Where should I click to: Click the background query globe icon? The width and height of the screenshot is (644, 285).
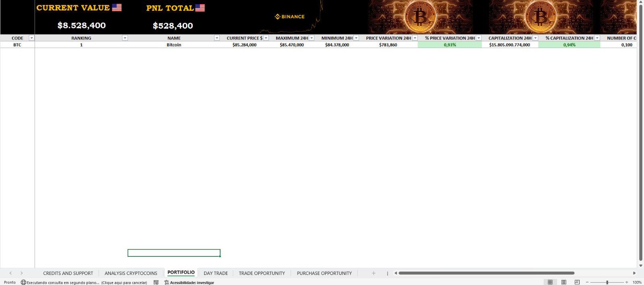point(23,283)
